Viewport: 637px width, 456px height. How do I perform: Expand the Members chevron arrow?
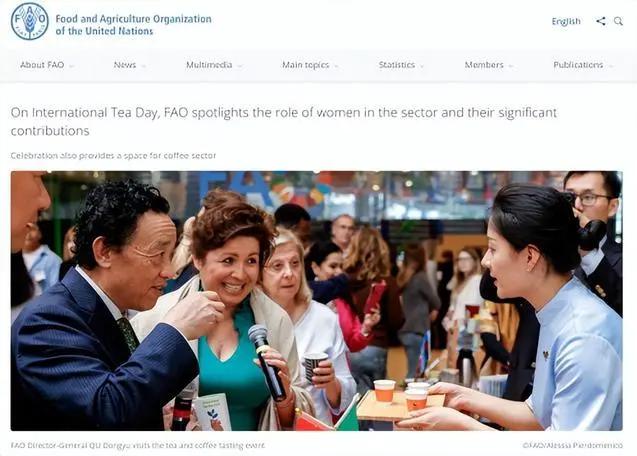coord(510,66)
